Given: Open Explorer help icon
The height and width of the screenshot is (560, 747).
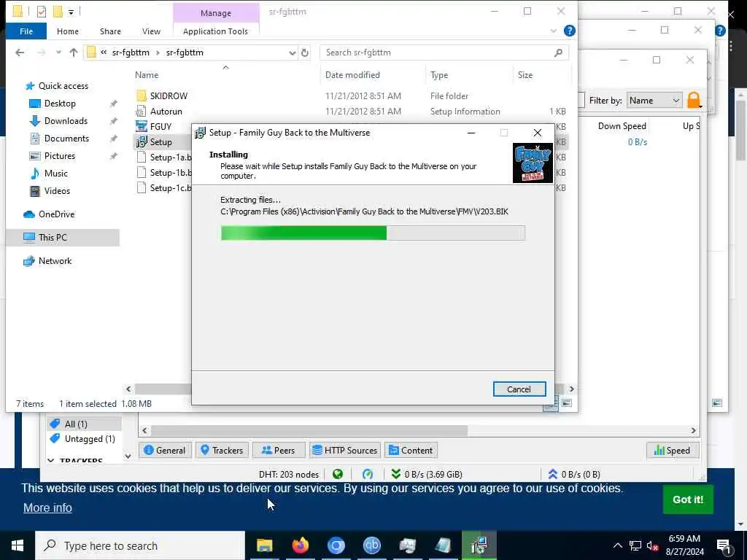Looking at the screenshot, I should pos(569,31).
